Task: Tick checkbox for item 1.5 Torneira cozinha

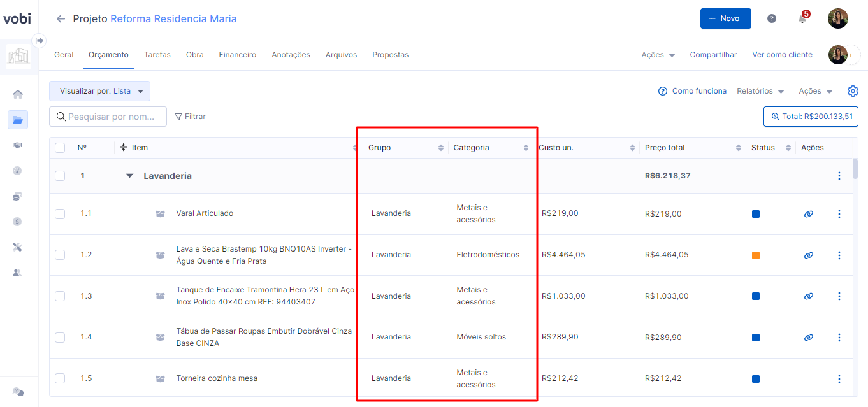Action: click(x=60, y=378)
